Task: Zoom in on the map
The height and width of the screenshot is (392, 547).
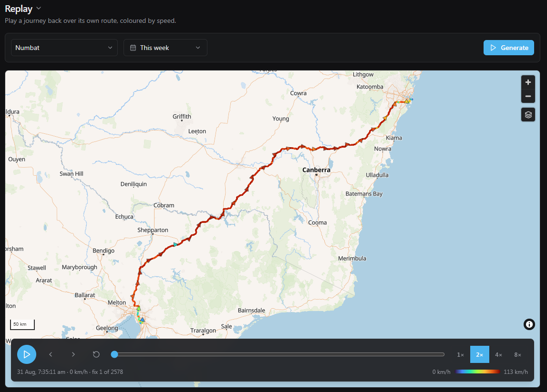Action: click(528, 82)
